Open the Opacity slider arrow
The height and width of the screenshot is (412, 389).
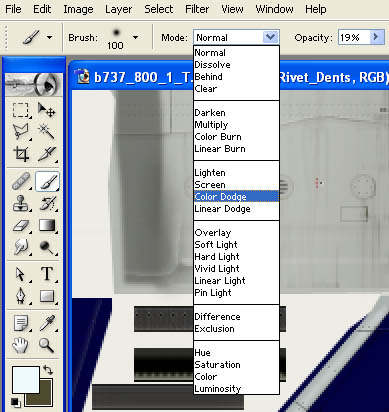tap(376, 37)
